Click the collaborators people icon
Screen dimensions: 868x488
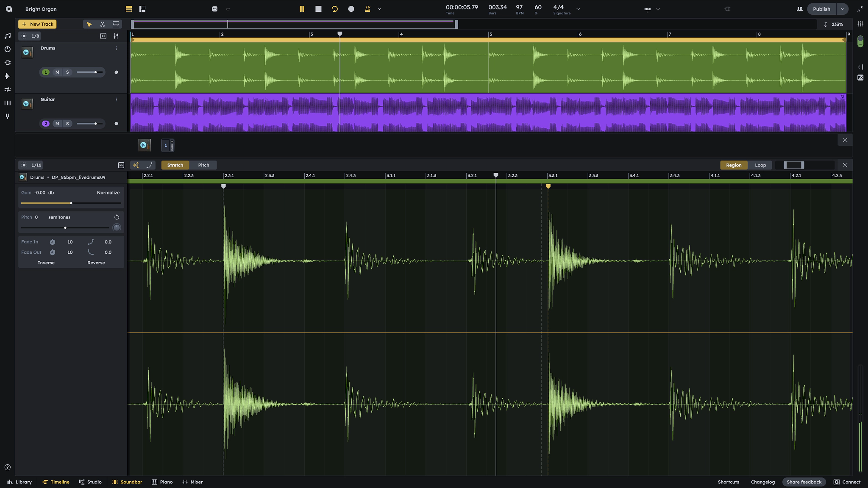799,9
